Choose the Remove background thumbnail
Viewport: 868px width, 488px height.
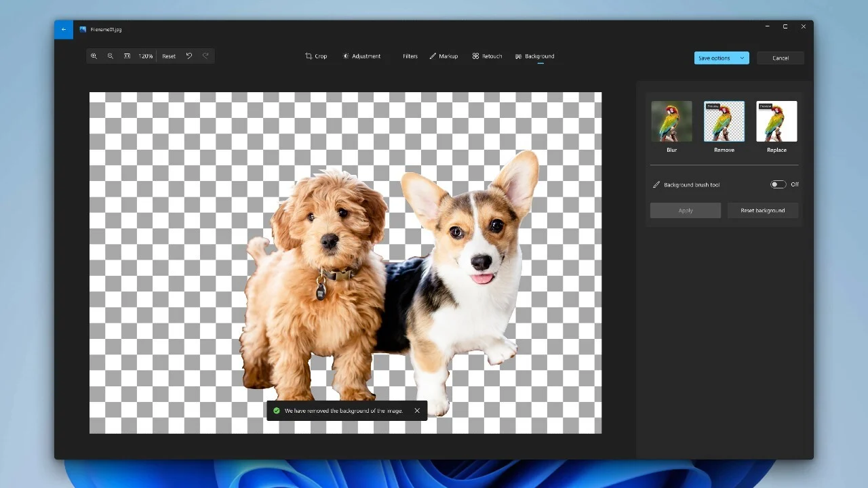[724, 121]
